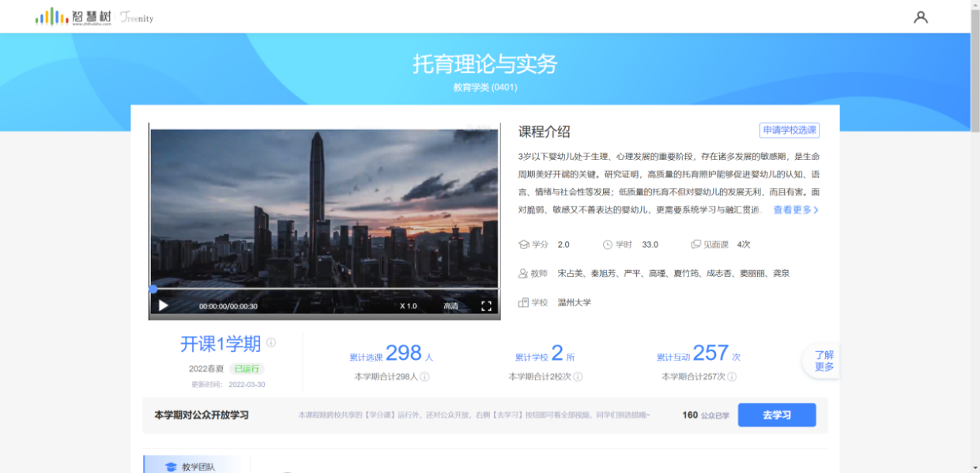This screenshot has height=473, width=980.
Task: Click info icon beside 开课1学期
Action: coord(271,342)
